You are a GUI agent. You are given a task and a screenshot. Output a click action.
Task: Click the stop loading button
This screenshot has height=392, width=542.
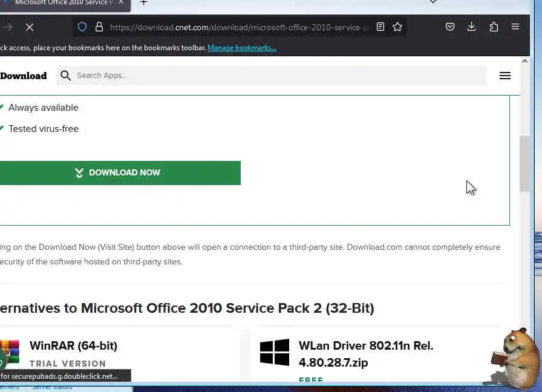(x=29, y=27)
